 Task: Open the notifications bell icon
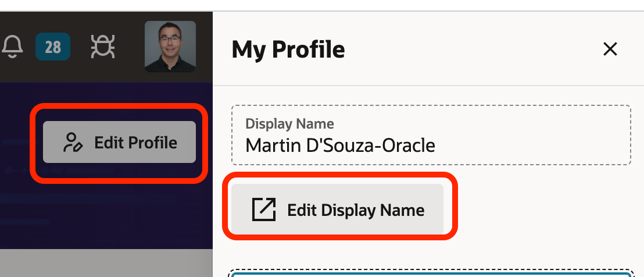12,47
